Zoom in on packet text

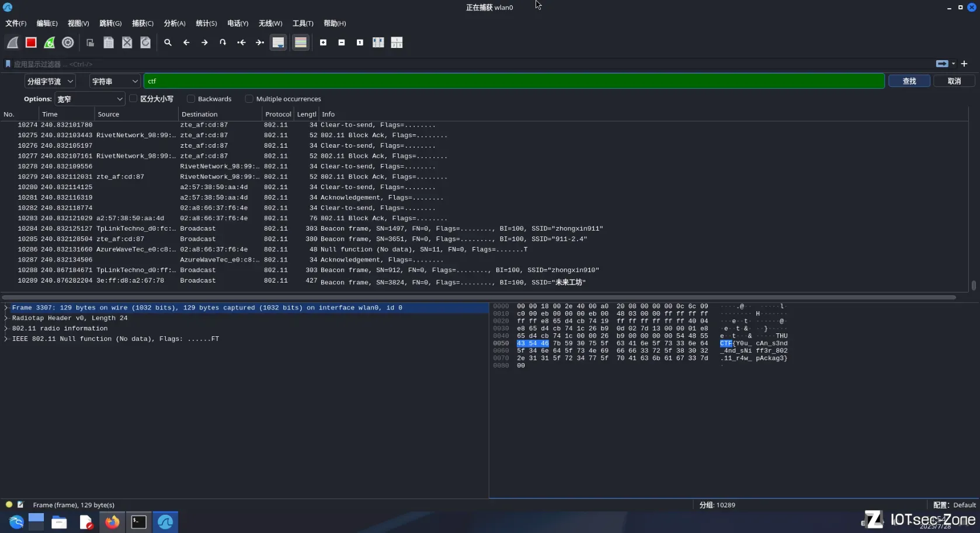[x=323, y=43]
